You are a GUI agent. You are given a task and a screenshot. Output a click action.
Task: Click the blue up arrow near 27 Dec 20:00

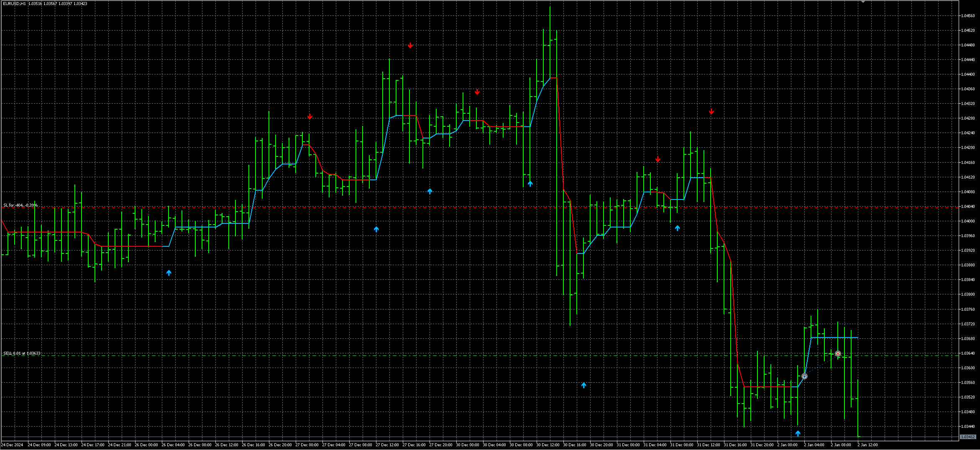click(x=430, y=191)
